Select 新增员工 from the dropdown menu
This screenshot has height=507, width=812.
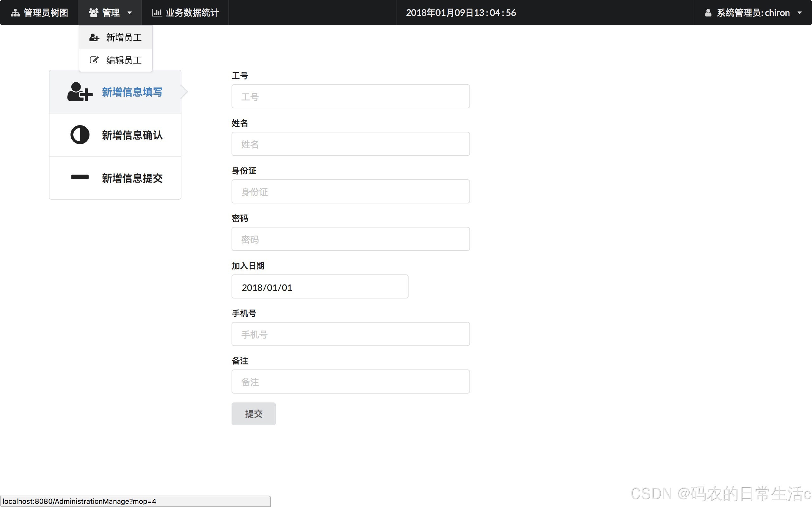(x=123, y=37)
